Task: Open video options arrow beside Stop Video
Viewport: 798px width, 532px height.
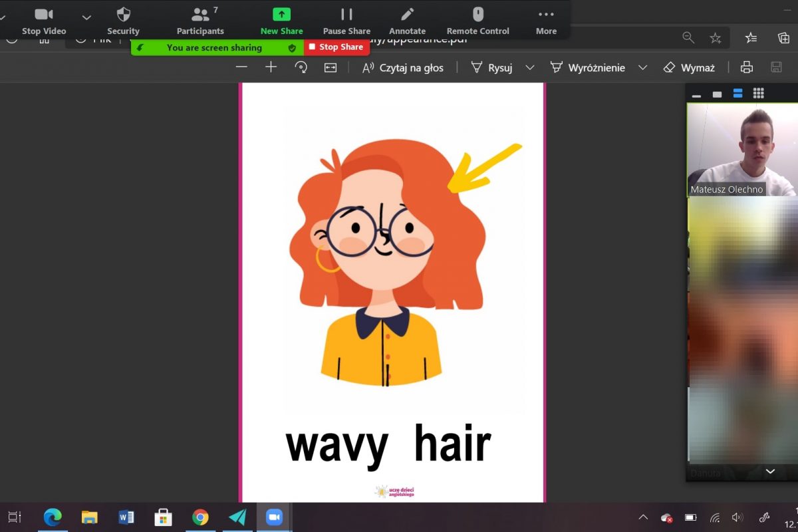Action: pyautogui.click(x=86, y=17)
